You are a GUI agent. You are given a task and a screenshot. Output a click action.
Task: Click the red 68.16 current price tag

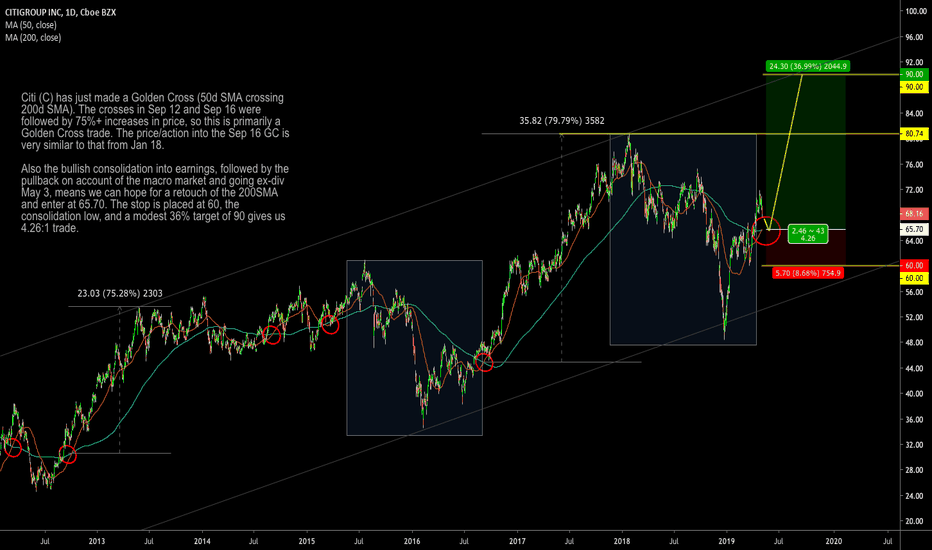pos(914,213)
